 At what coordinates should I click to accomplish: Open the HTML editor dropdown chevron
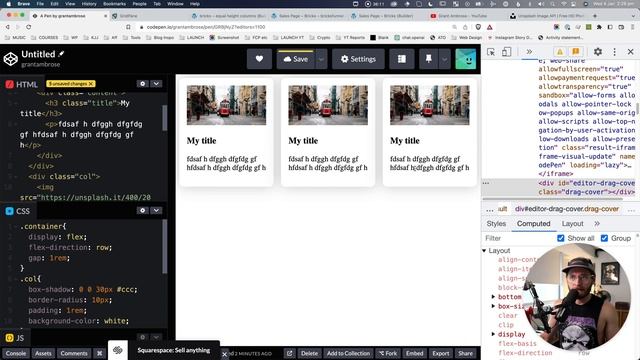click(156, 84)
